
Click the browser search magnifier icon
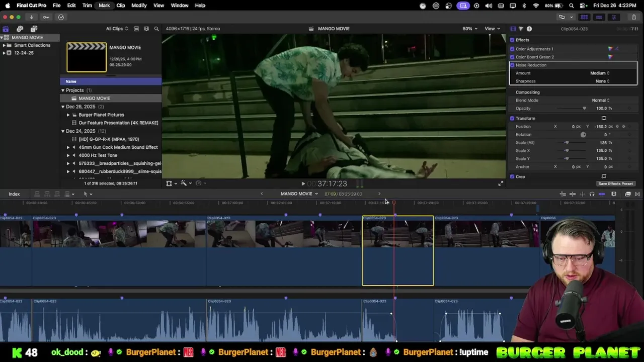(156, 29)
